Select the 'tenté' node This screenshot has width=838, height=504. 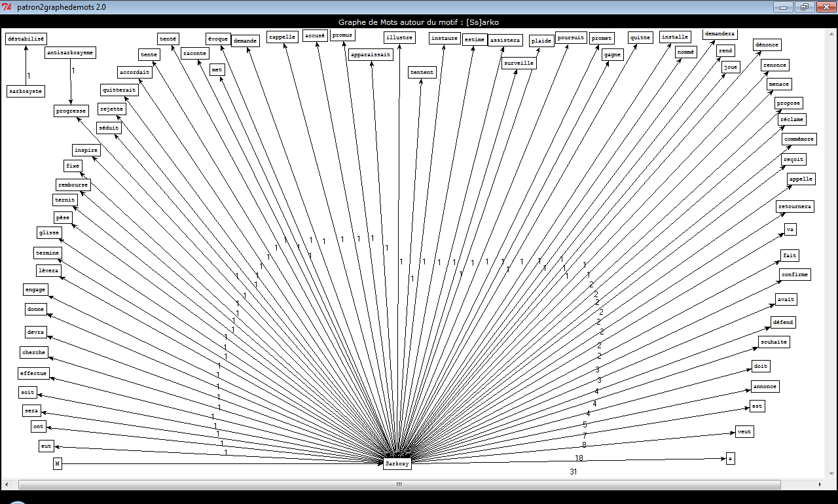coord(168,38)
